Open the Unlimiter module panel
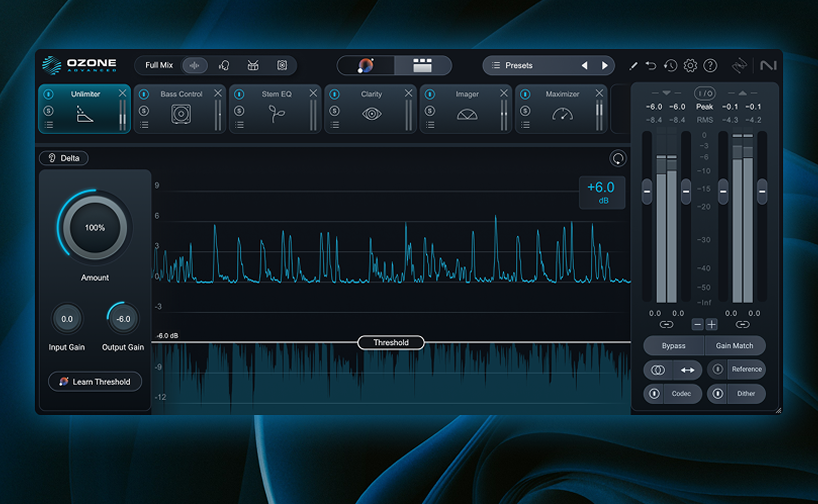Viewport: 818px width, 504px height. pyautogui.click(x=85, y=109)
